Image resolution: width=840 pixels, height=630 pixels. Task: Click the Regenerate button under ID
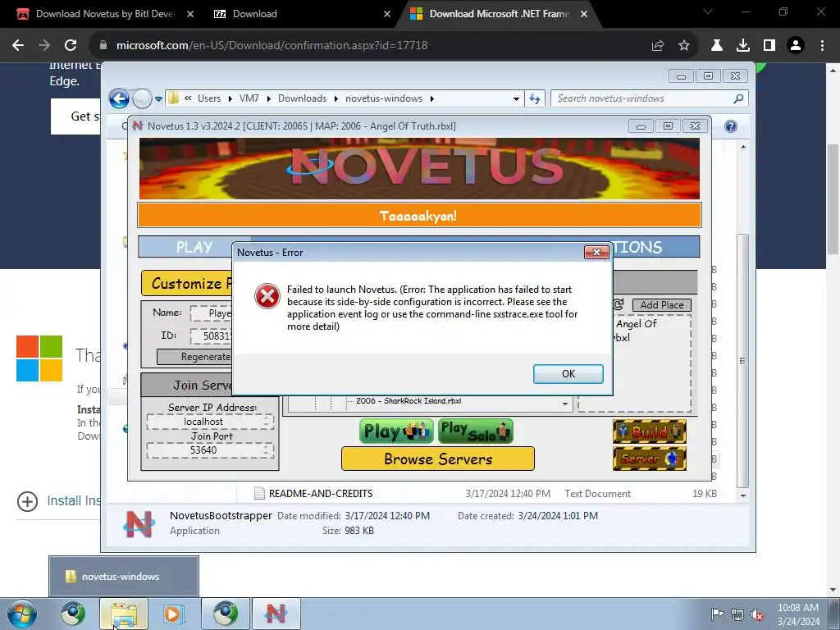point(195,357)
